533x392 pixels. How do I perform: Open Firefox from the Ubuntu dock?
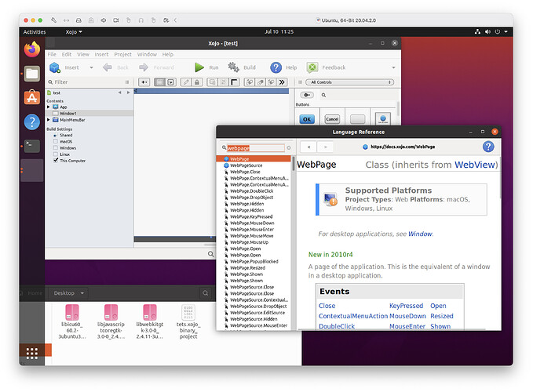point(32,49)
